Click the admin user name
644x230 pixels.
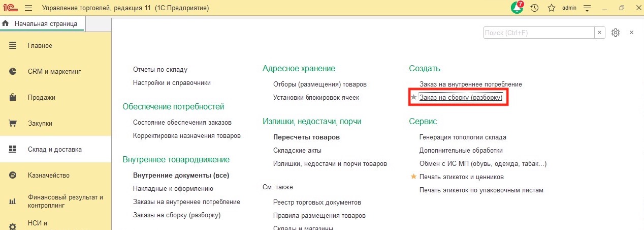coord(569,8)
